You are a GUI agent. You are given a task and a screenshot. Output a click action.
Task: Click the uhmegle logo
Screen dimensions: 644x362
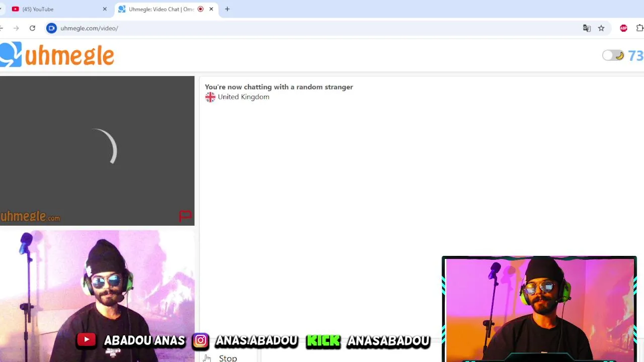[57, 54]
